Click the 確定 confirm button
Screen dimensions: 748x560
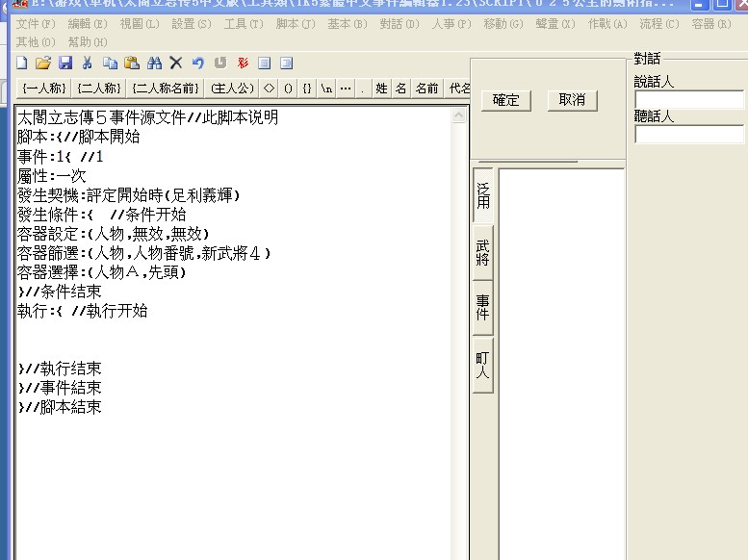[x=506, y=100]
